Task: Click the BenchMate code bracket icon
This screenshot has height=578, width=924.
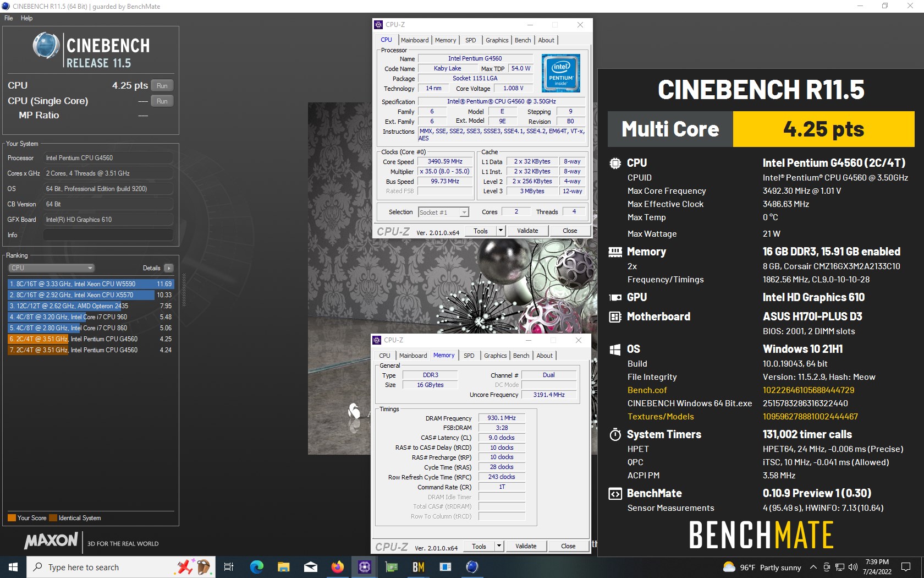Action: [615, 494]
